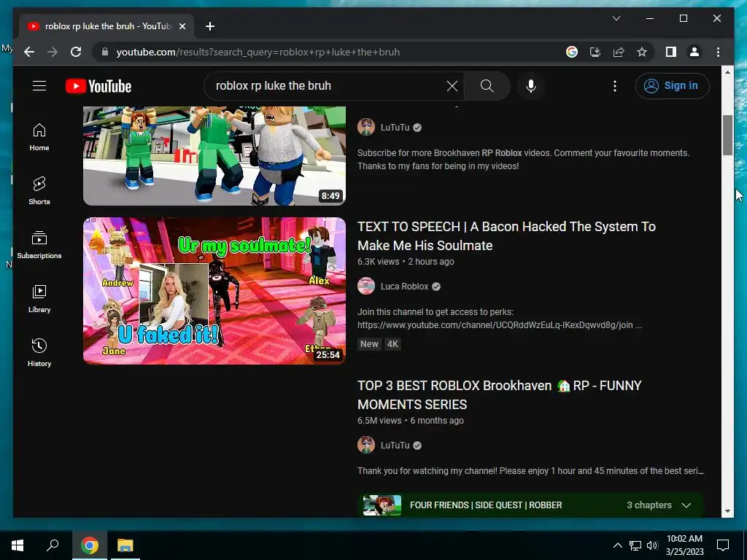Image resolution: width=747 pixels, height=560 pixels.
Task: Open the TEXT TO SPEECH Bacon Hacked video title
Action: [x=506, y=236]
